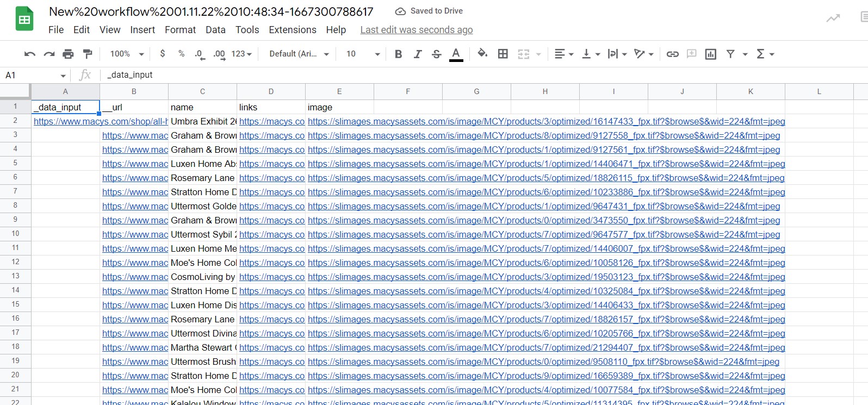This screenshot has height=405, width=868.
Task: Open the font size 10 dropdown
Action: pyautogui.click(x=363, y=54)
